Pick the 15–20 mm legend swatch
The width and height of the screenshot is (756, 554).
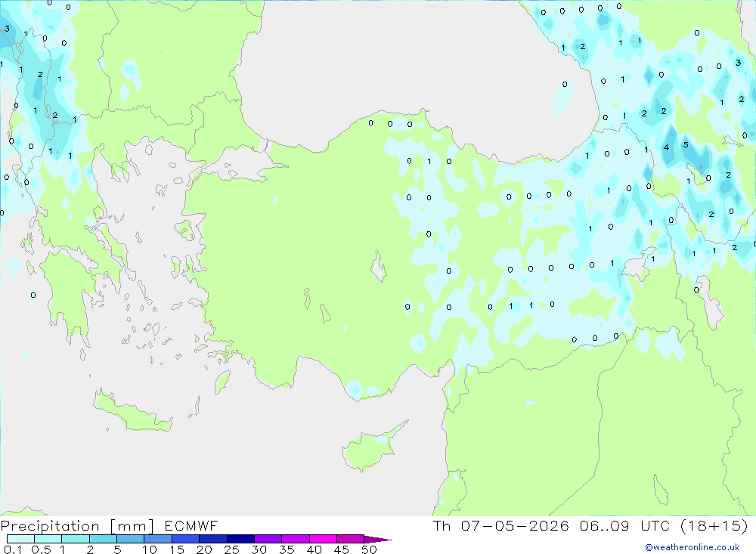pyautogui.click(x=185, y=539)
